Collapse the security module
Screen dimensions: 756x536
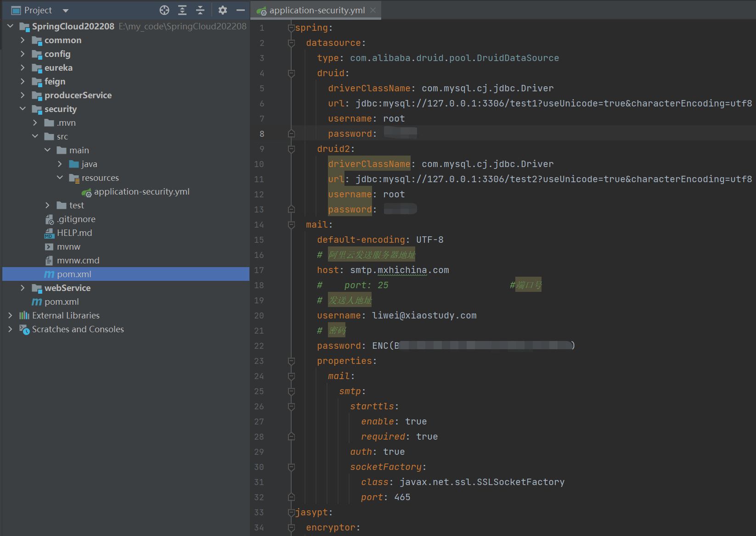pyautogui.click(x=23, y=109)
